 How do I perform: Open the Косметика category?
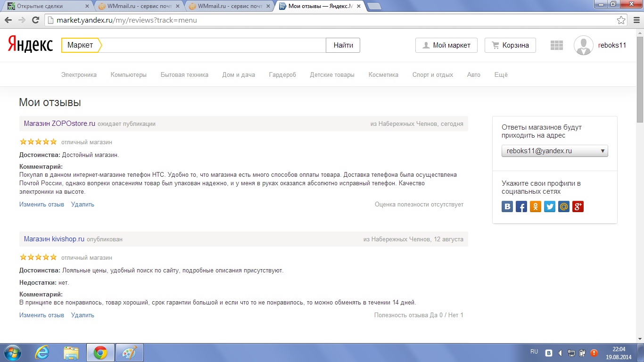(383, 74)
